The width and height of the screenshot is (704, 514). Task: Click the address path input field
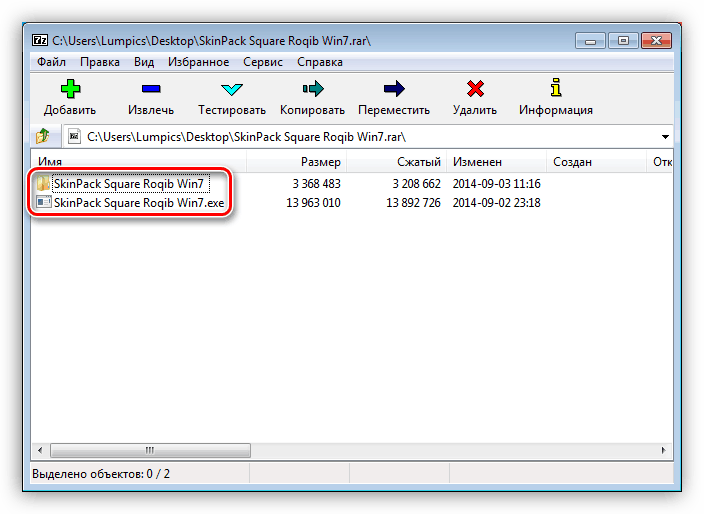click(x=368, y=136)
